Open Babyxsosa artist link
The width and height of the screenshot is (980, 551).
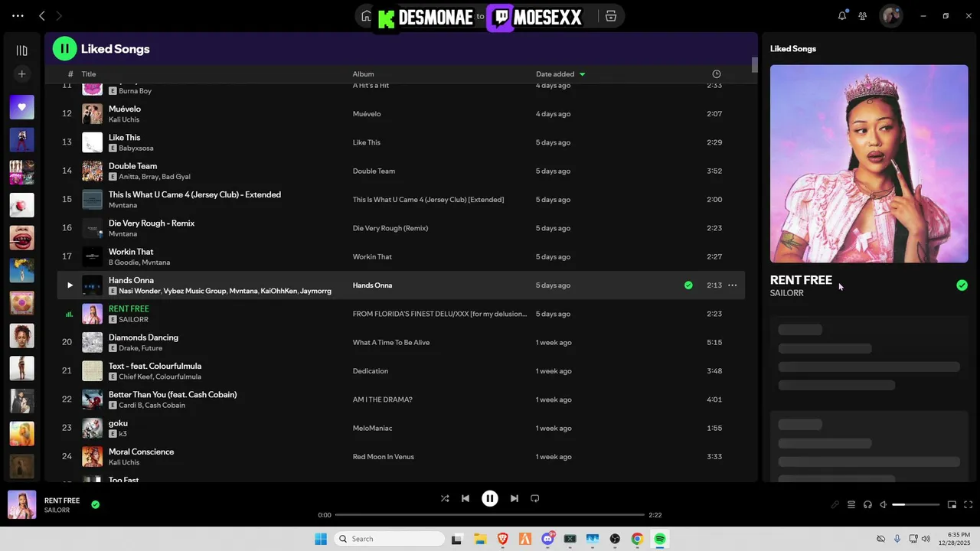click(136, 148)
